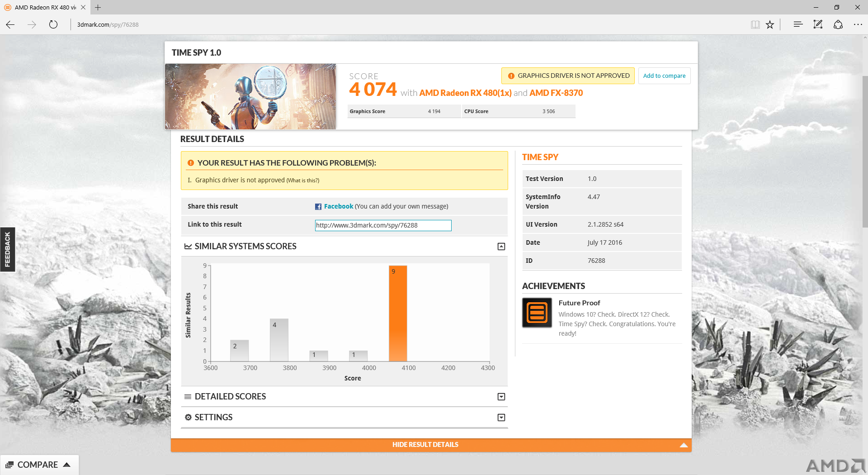Hide result details bar
The image size is (868, 475).
point(431,445)
